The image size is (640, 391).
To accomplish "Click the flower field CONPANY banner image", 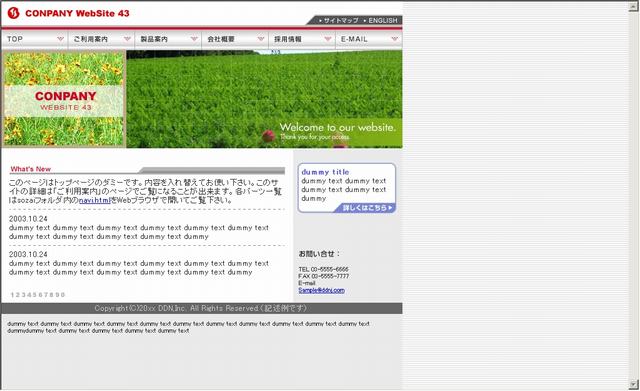I will tap(64, 99).
